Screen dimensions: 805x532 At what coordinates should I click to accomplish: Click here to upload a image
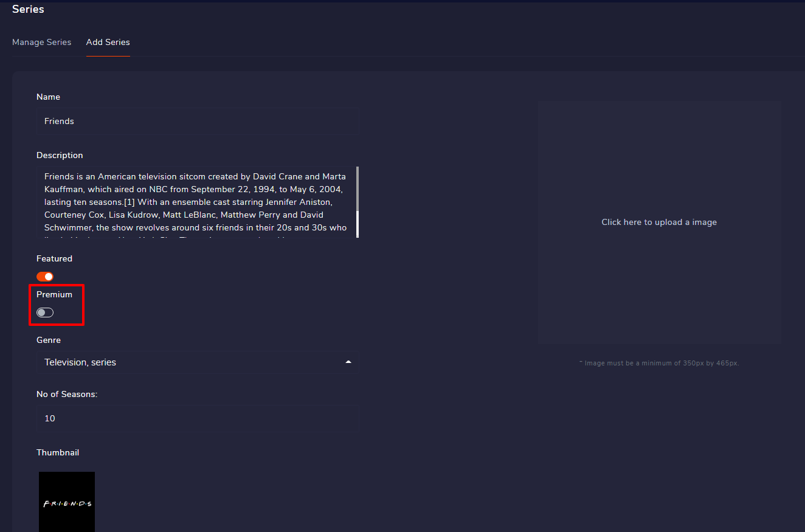coord(659,222)
